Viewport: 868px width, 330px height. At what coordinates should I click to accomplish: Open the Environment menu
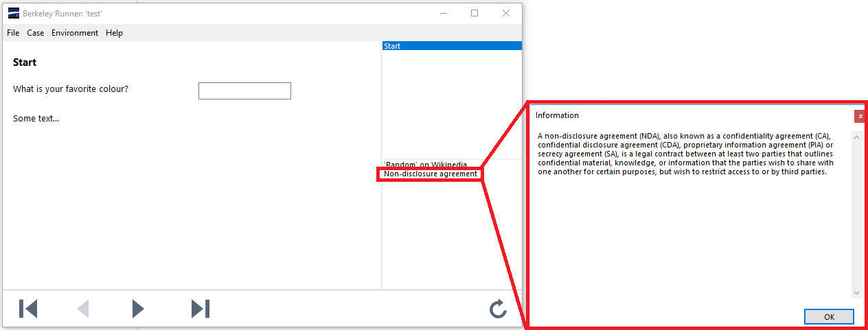75,33
